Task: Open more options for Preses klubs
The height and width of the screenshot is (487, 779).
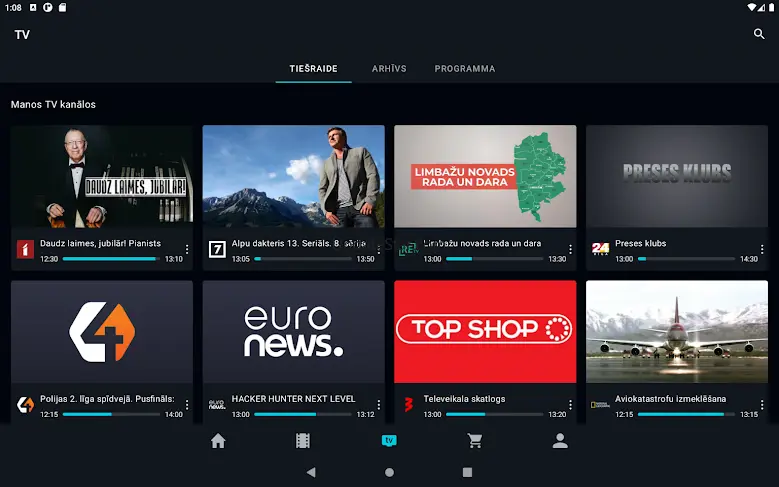Action: pyautogui.click(x=762, y=249)
